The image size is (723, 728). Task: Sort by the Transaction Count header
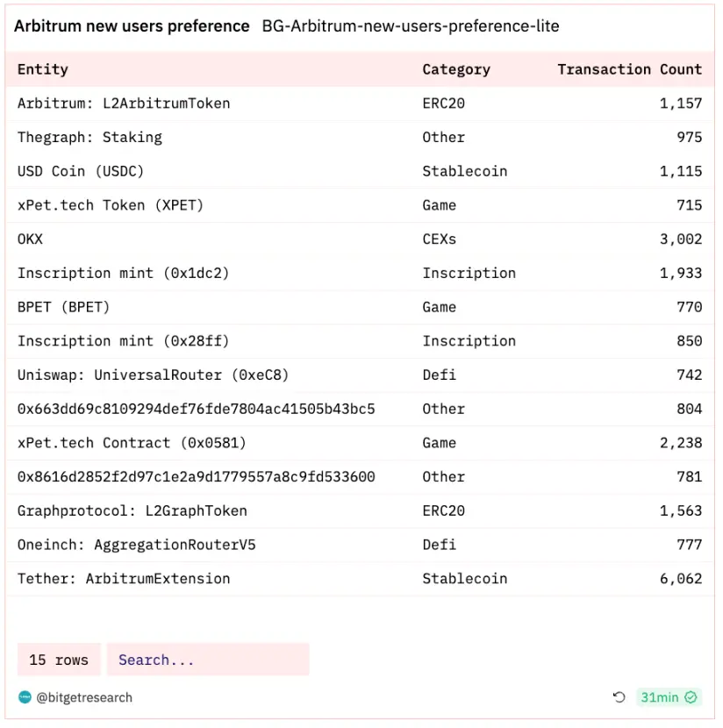(630, 69)
